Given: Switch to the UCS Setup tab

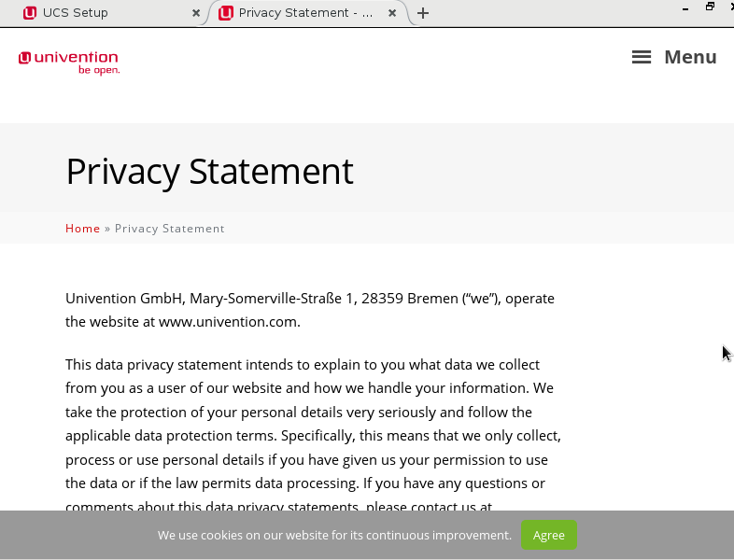Looking at the screenshot, I should tap(103, 13).
